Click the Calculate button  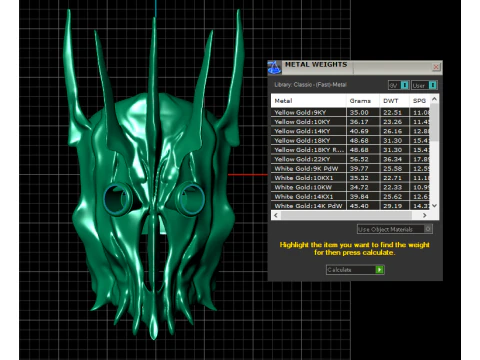pos(355,270)
